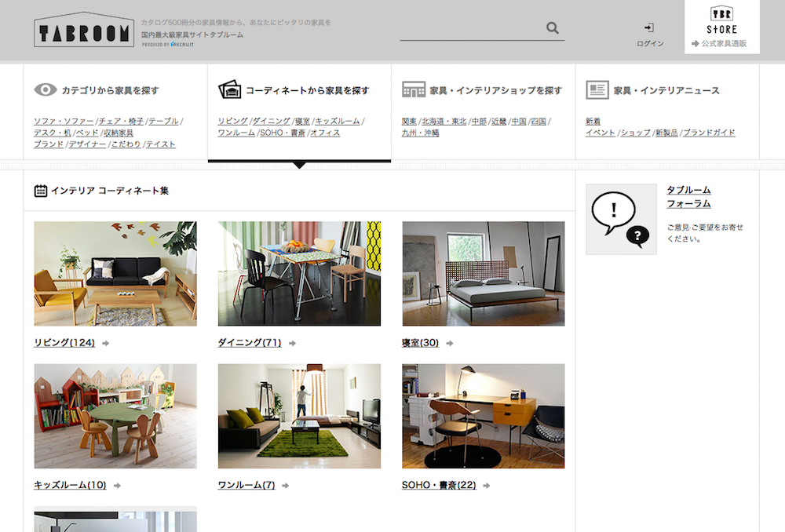Open the SOHO study desk photo
Screen dimensions: 785x532
483,416
